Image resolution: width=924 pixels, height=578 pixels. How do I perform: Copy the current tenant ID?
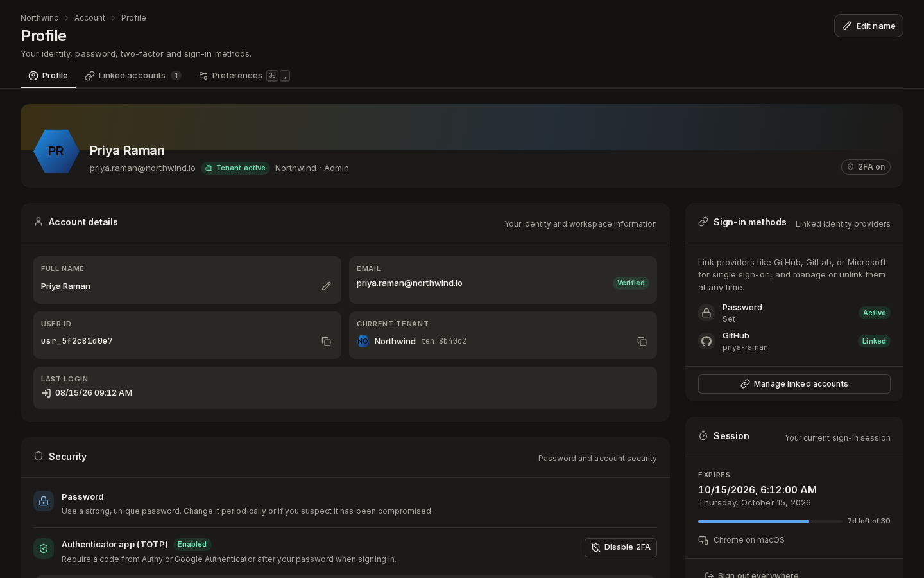(x=642, y=341)
